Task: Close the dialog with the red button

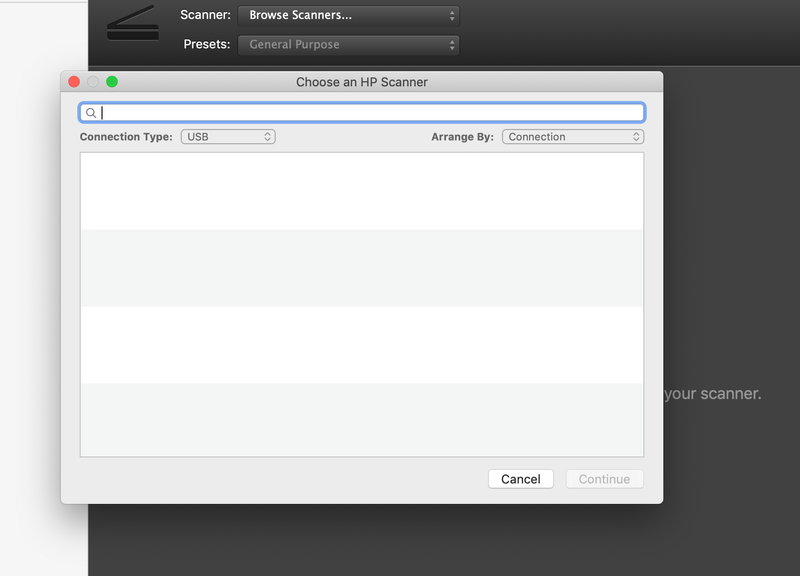Action: (x=74, y=82)
